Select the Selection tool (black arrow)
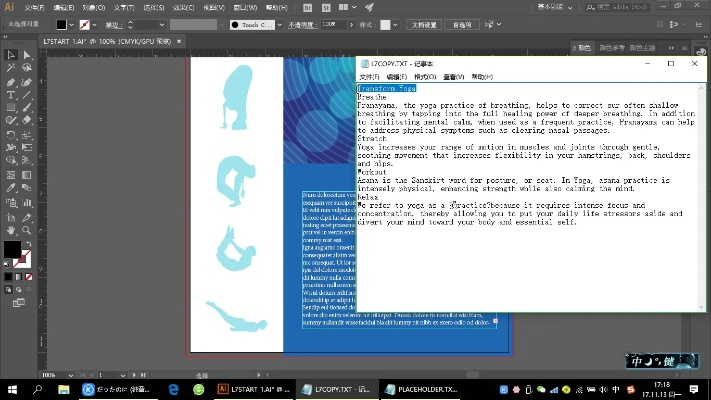Viewport: 711px width, 400px height. pyautogui.click(x=10, y=55)
